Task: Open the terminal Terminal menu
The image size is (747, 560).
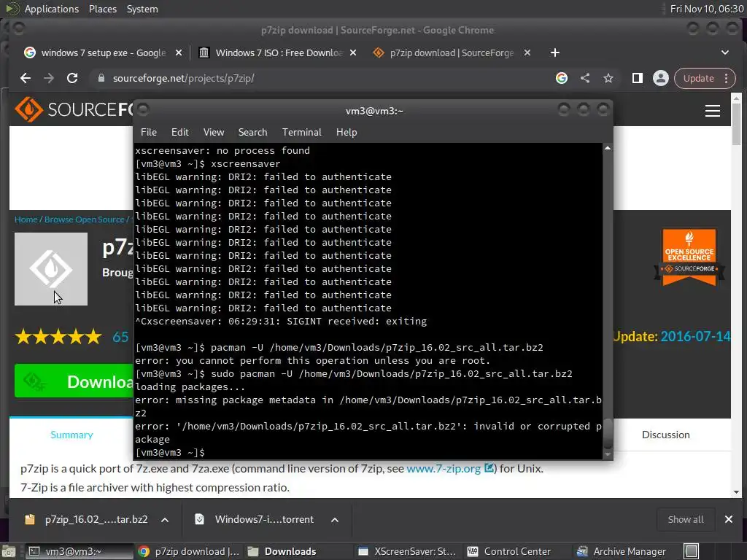Action: 301,133
